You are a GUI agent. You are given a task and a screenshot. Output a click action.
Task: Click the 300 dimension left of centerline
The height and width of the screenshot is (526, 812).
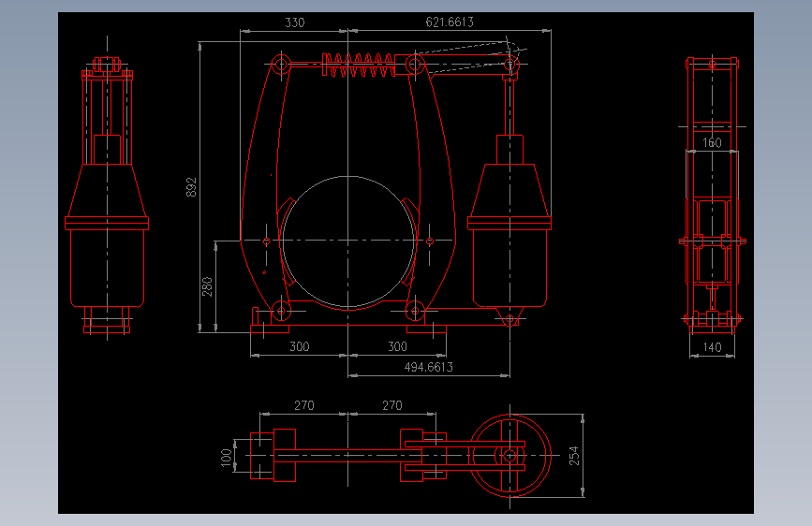click(300, 346)
